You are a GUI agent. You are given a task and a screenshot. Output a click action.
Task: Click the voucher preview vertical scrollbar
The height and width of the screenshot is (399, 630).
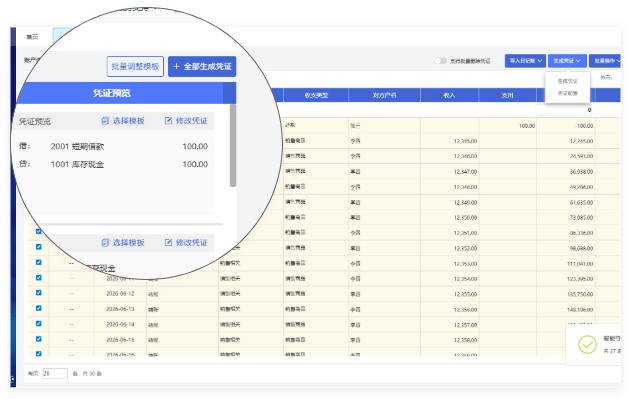tap(233, 145)
